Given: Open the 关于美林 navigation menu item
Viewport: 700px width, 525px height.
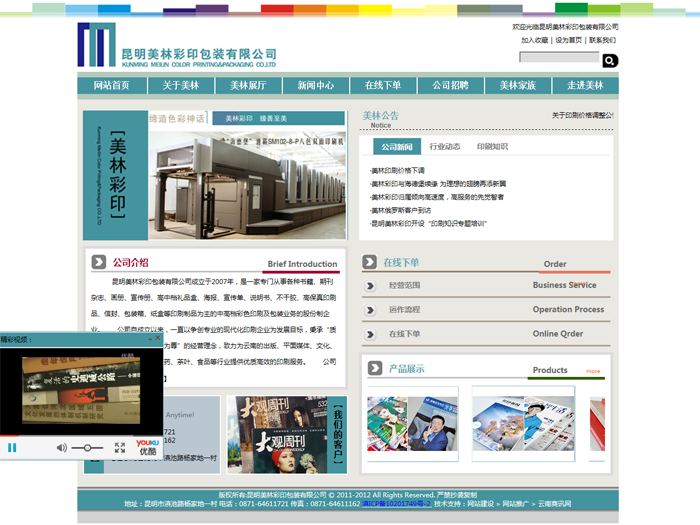Looking at the screenshot, I should (x=181, y=85).
